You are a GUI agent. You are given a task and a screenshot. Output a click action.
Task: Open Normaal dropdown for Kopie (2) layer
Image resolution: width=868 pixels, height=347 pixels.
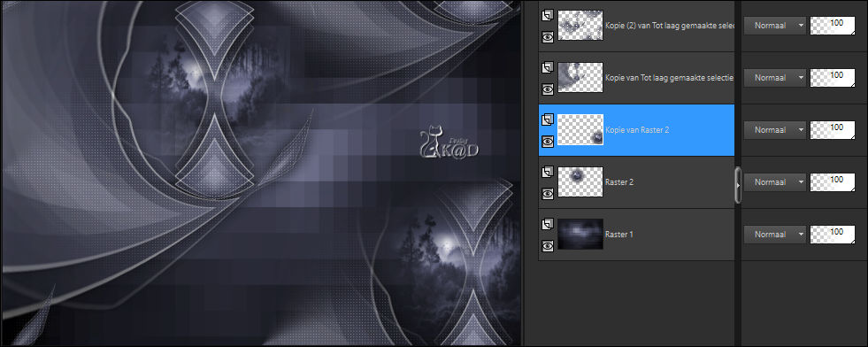coord(774,26)
